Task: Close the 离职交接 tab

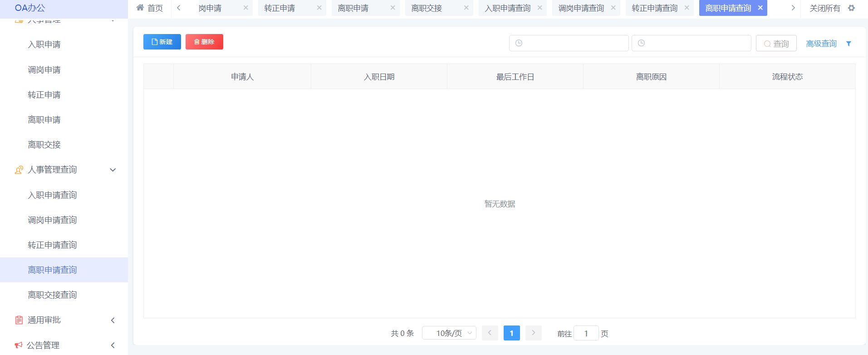Action: pyautogui.click(x=466, y=8)
